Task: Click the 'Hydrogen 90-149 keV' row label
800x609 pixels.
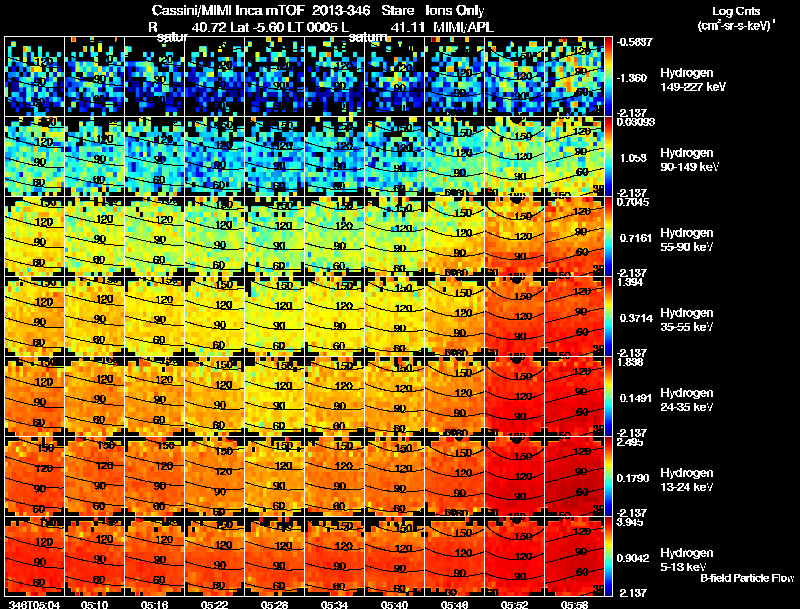Action: click(x=689, y=160)
